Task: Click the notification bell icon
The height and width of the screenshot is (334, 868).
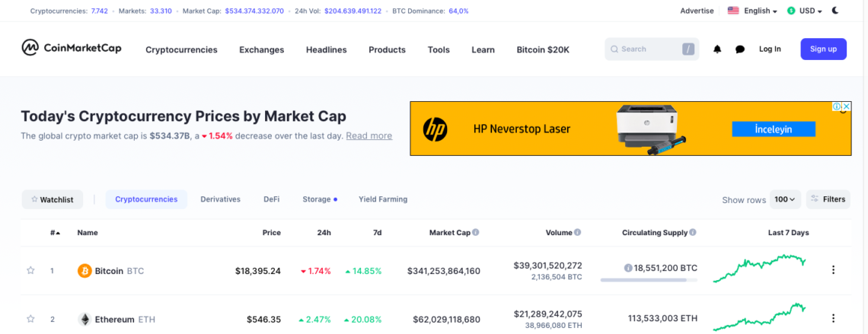Action: point(717,49)
